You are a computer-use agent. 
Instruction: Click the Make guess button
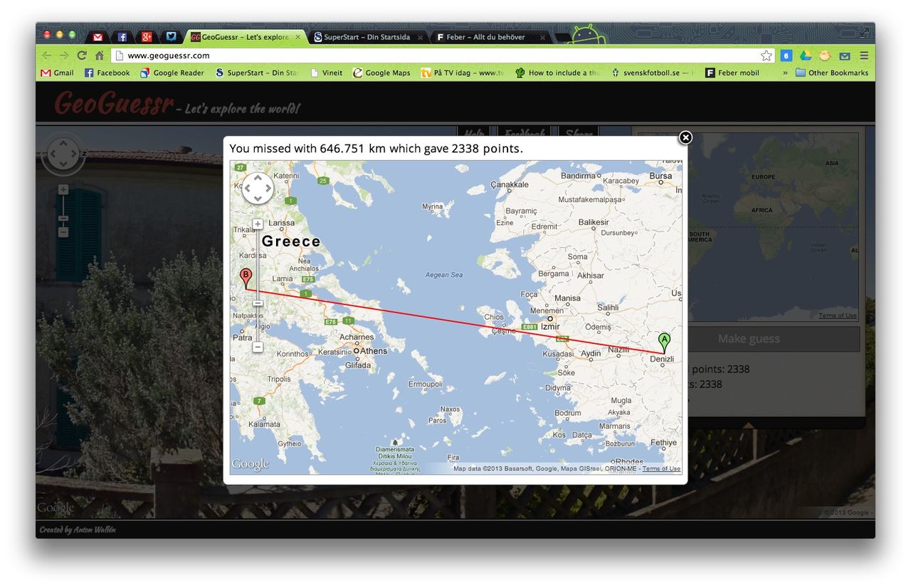(x=748, y=339)
